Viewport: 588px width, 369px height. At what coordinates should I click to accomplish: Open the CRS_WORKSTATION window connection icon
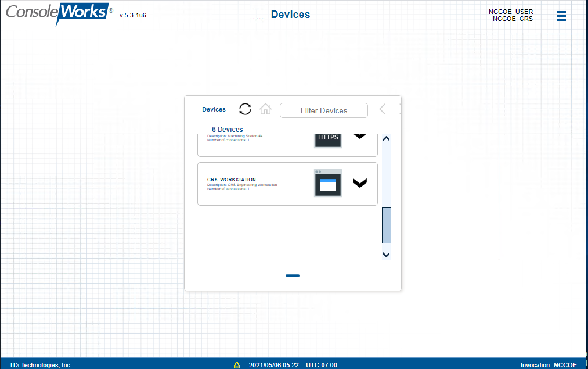click(x=328, y=183)
